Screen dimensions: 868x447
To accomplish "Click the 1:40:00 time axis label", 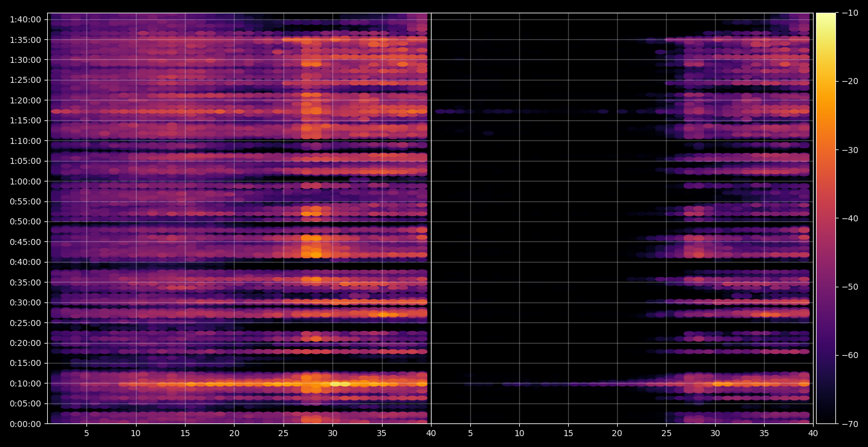I will (x=25, y=19).
